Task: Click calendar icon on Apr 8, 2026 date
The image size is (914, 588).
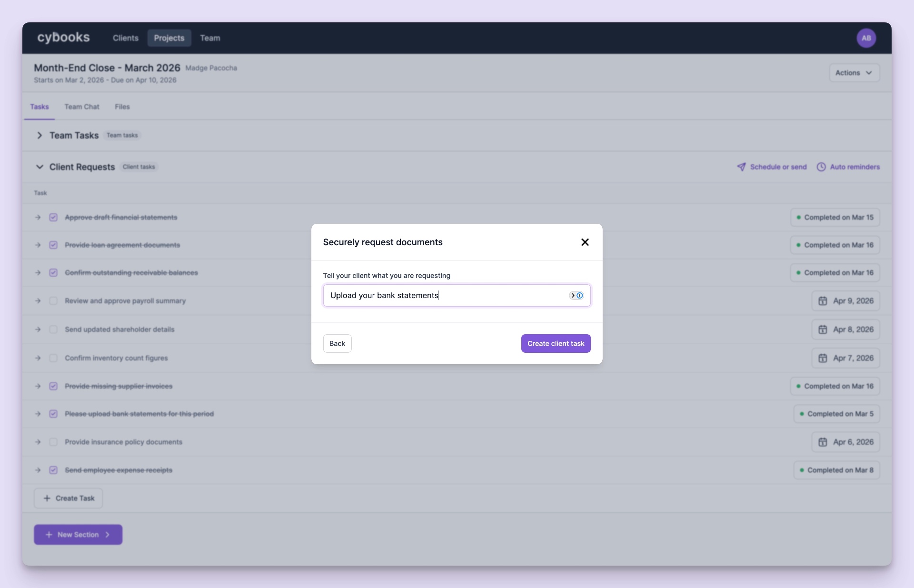Action: 823,329
